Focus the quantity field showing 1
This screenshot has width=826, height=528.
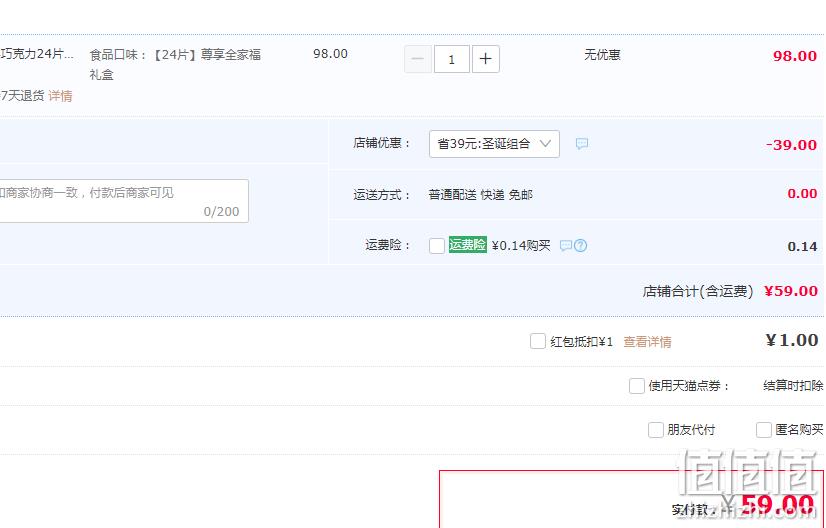pyautogui.click(x=451, y=59)
